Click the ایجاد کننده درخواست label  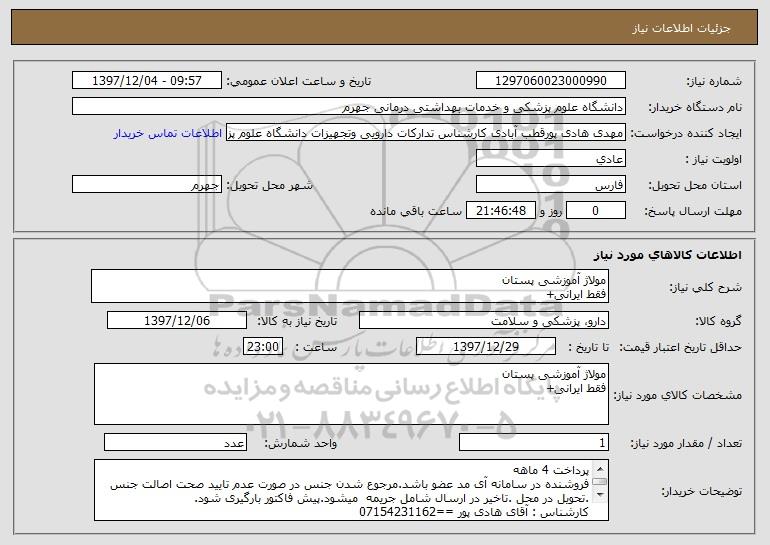[x=686, y=133]
